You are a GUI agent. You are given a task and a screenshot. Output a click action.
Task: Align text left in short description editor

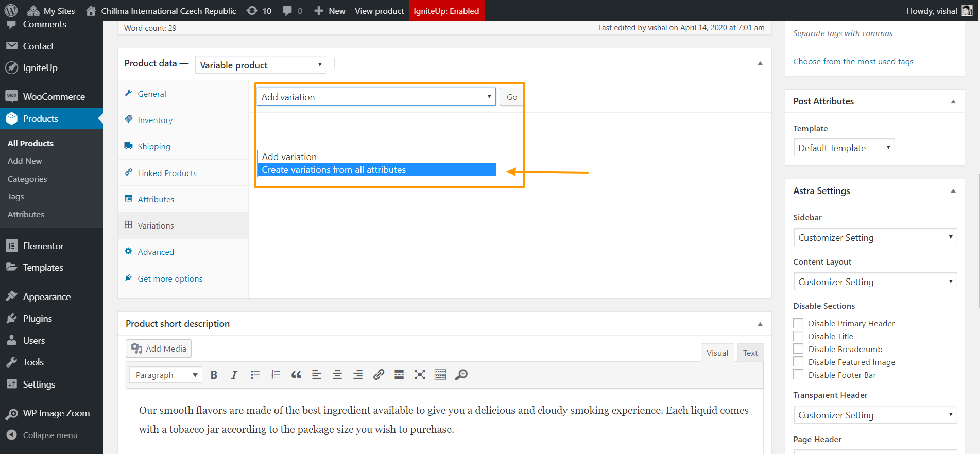tap(317, 375)
